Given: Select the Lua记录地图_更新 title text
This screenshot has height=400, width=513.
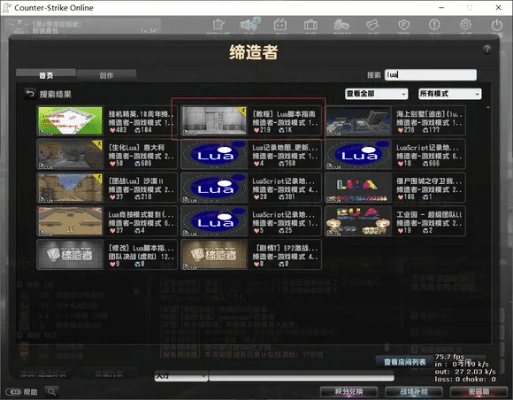Looking at the screenshot, I should [x=285, y=147].
